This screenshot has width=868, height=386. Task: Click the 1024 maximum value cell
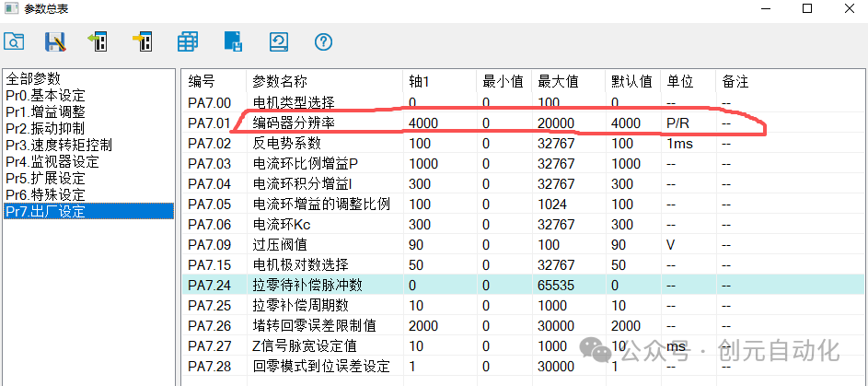coord(552,205)
